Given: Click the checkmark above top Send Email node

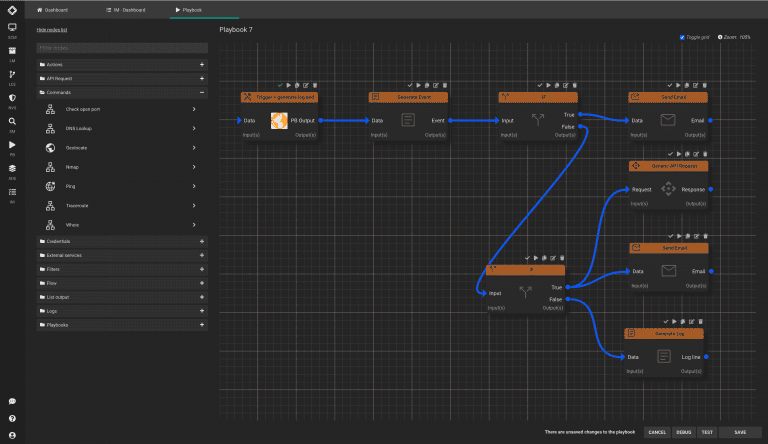Looking at the screenshot, I should [x=670, y=85].
